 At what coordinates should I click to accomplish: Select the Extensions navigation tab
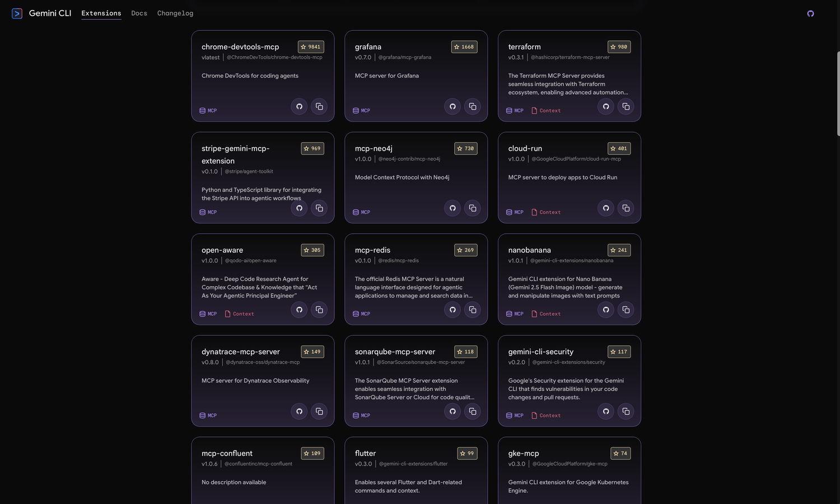[x=101, y=13]
